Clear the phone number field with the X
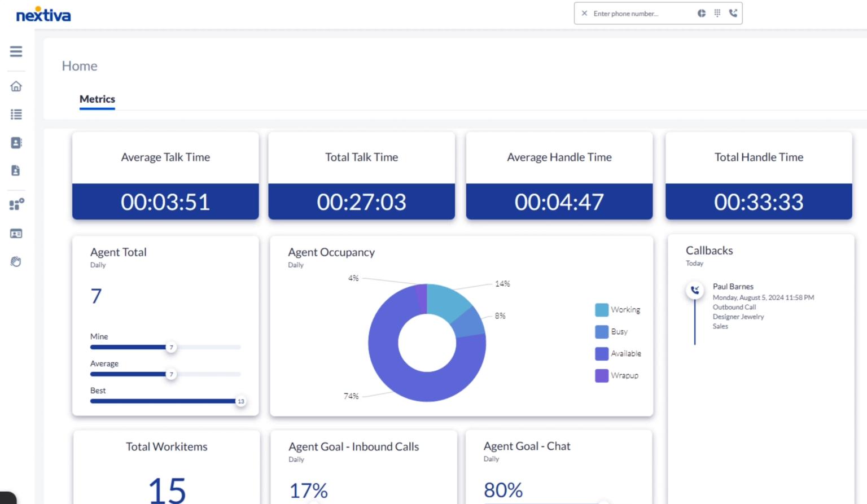This screenshot has height=504, width=867. (x=584, y=13)
